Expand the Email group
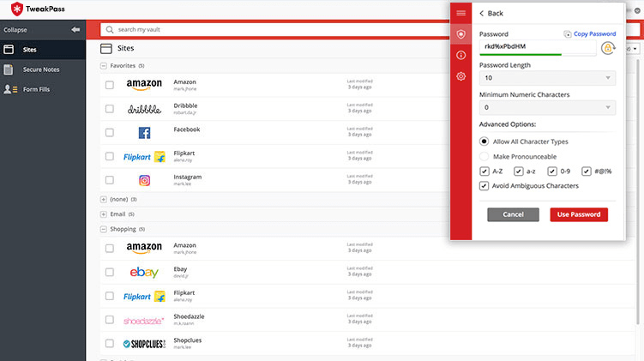Image resolution: width=644 pixels, height=361 pixels. click(104, 214)
